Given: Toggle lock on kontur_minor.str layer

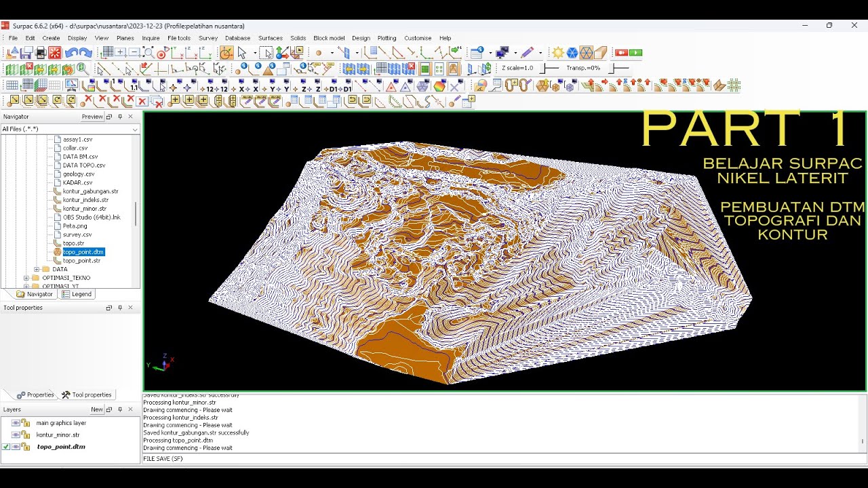Looking at the screenshot, I should (x=26, y=434).
